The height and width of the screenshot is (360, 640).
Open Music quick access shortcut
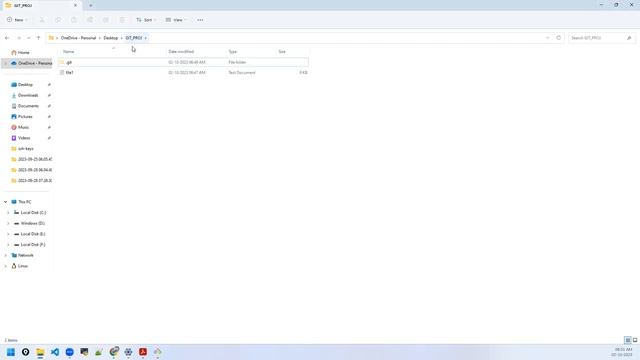(23, 127)
